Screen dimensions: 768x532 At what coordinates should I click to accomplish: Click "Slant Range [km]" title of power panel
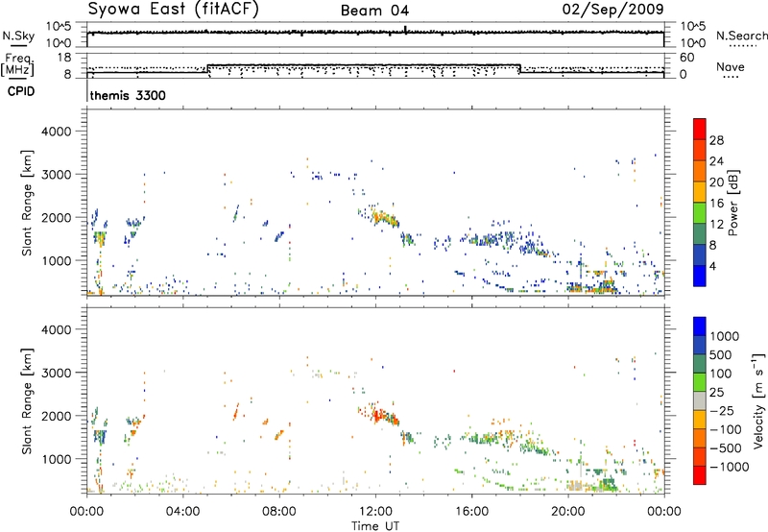[x=27, y=203]
